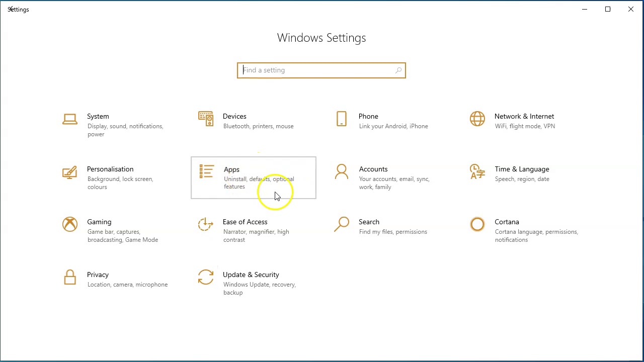Open the Update & Security arrows icon

(x=206, y=277)
